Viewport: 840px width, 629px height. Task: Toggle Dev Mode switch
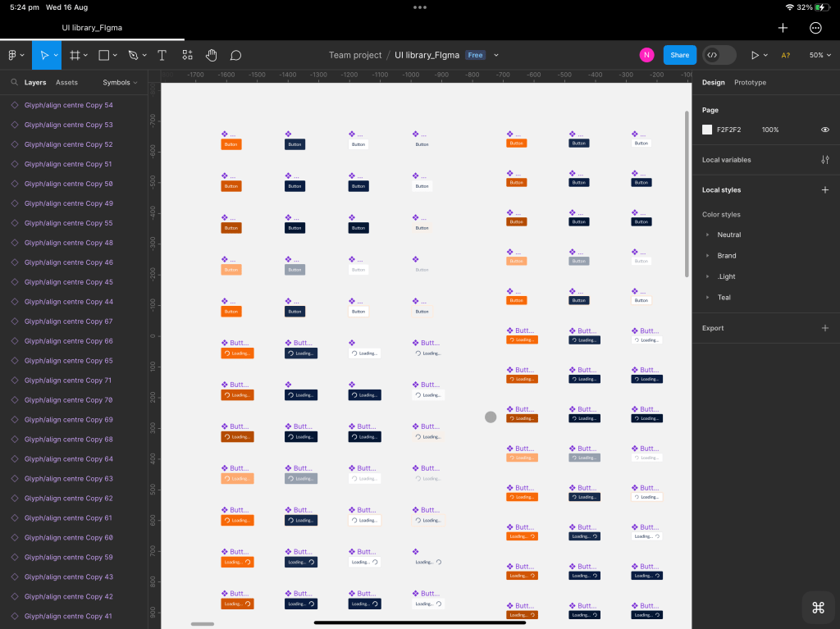pyautogui.click(x=719, y=55)
